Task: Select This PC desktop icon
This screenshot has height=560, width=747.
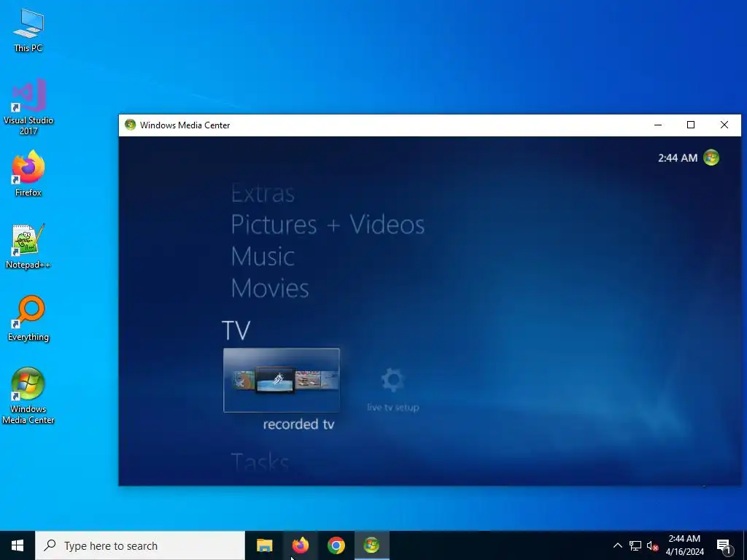Action: [28, 30]
